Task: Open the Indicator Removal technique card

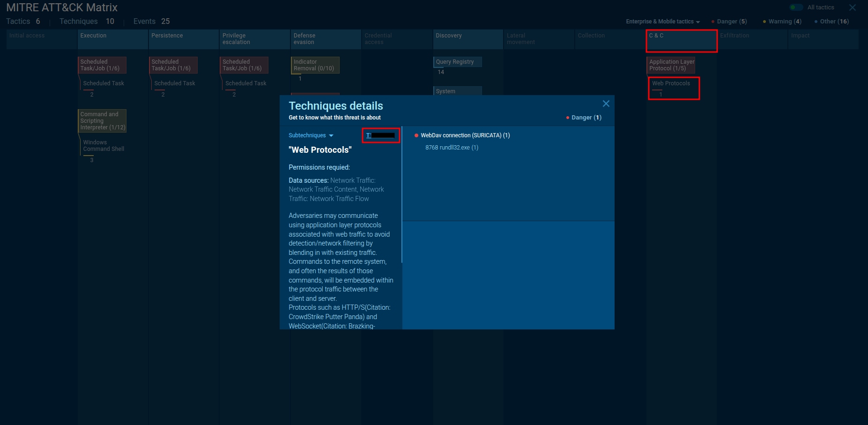Action: point(315,65)
